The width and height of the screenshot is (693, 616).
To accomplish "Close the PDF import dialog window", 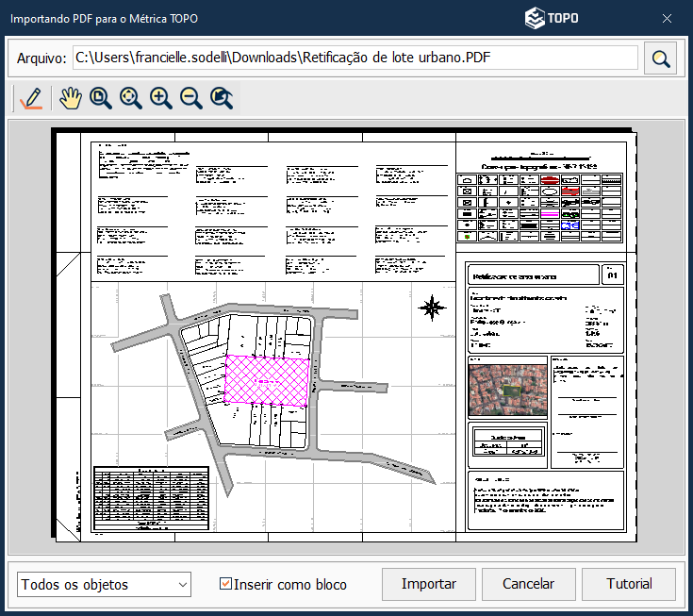I will tap(668, 18).
